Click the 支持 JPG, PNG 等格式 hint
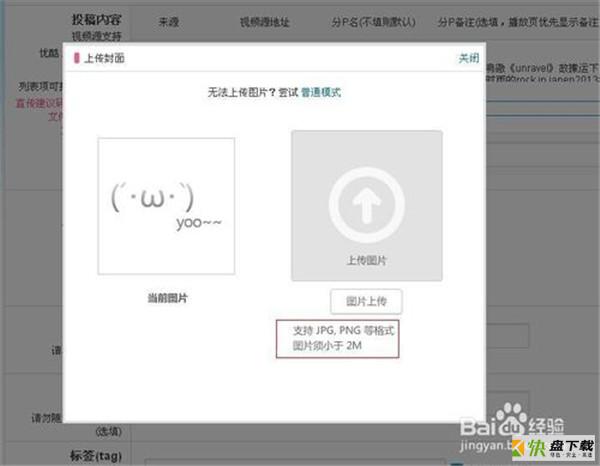Screen dimensions: 600x466 click(343, 331)
